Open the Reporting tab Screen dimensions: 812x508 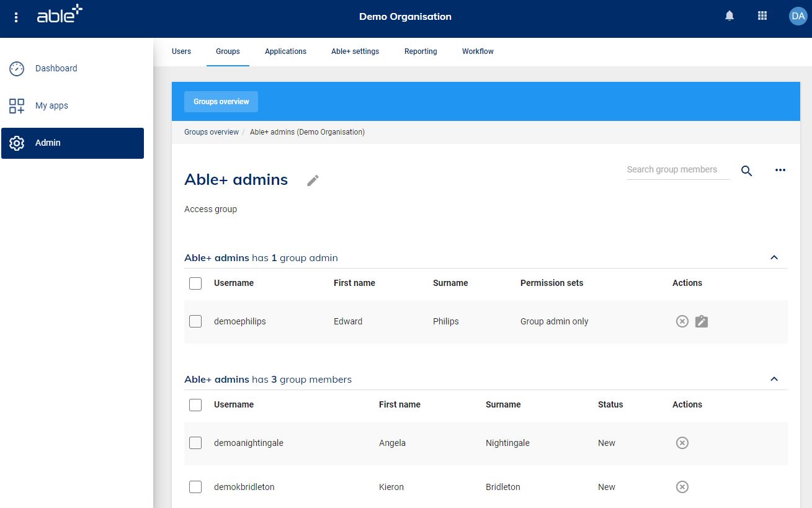click(x=421, y=51)
